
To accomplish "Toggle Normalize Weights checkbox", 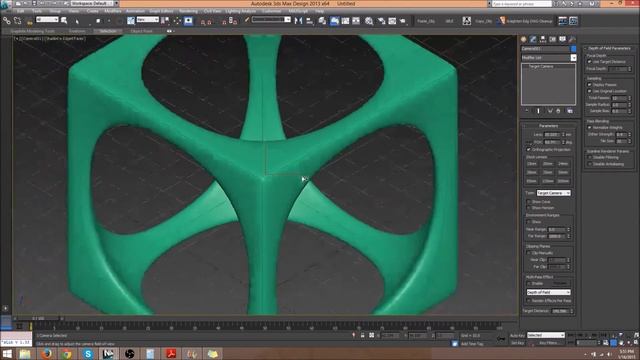I will click(x=590, y=127).
